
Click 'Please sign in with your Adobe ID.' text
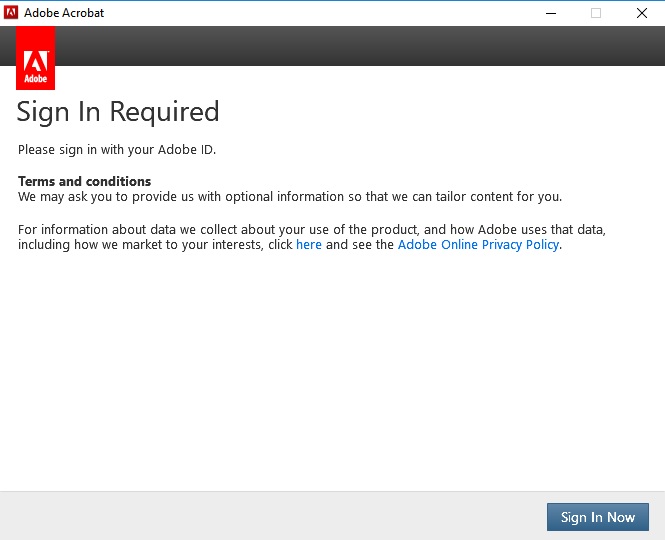[x=117, y=150]
